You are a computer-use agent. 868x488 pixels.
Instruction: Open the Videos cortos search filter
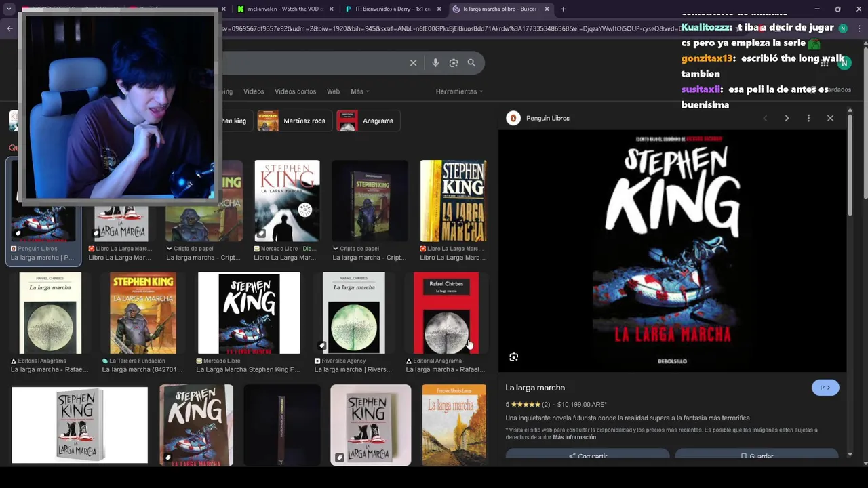point(295,91)
